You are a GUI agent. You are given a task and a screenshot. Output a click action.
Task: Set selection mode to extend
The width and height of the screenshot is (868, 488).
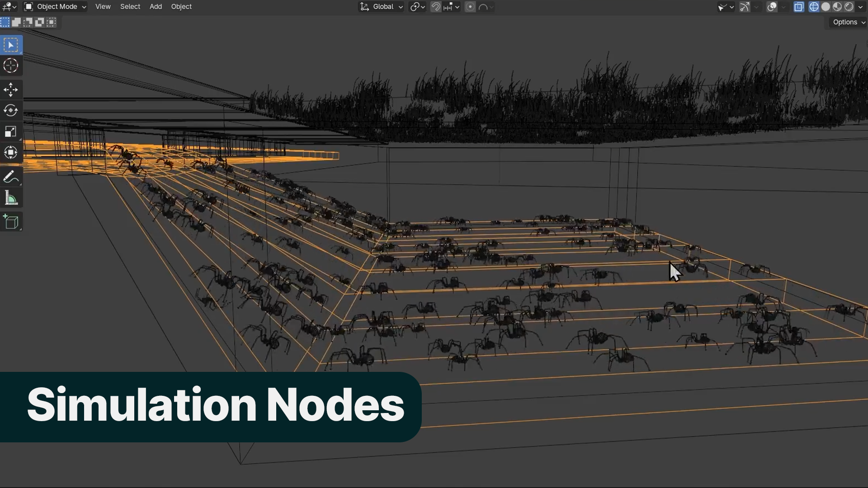point(16,22)
